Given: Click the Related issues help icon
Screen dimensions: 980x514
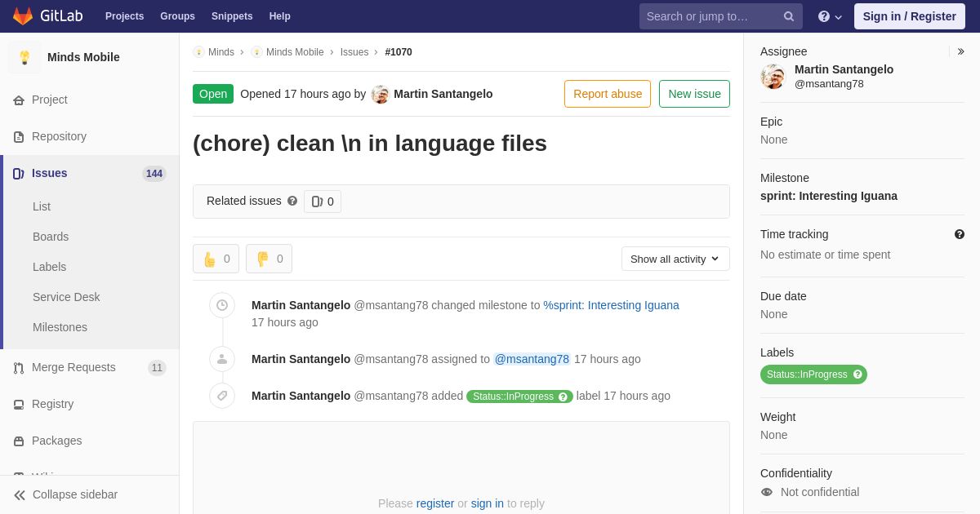Looking at the screenshot, I should [292, 201].
